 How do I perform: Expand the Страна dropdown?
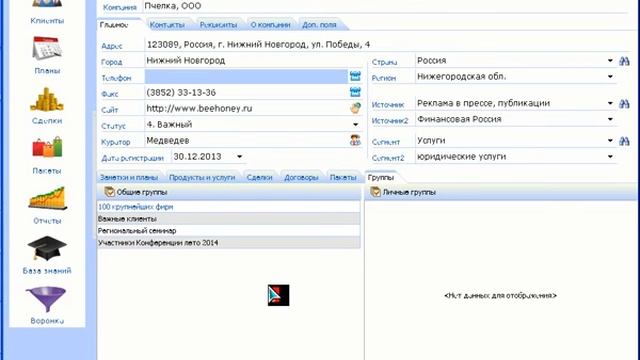tap(610, 61)
